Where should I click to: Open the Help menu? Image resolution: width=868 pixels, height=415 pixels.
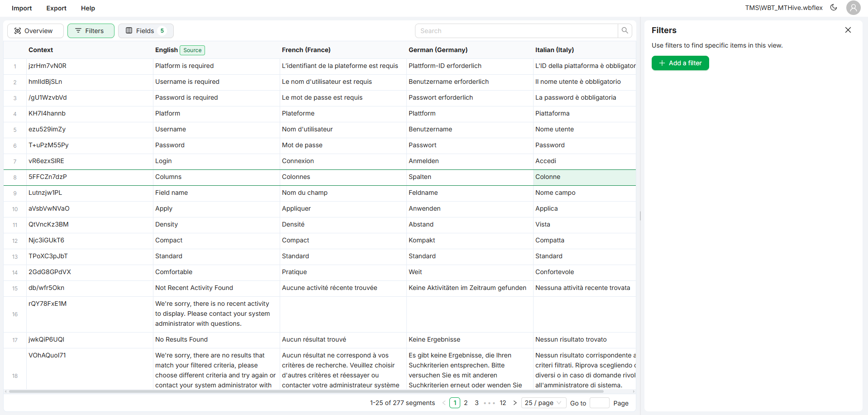pos(88,8)
